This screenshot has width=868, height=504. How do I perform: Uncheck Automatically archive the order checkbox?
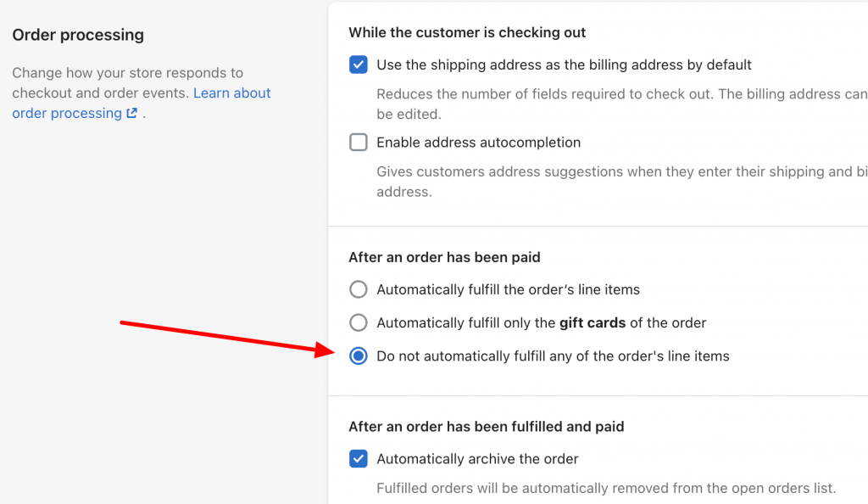359,458
